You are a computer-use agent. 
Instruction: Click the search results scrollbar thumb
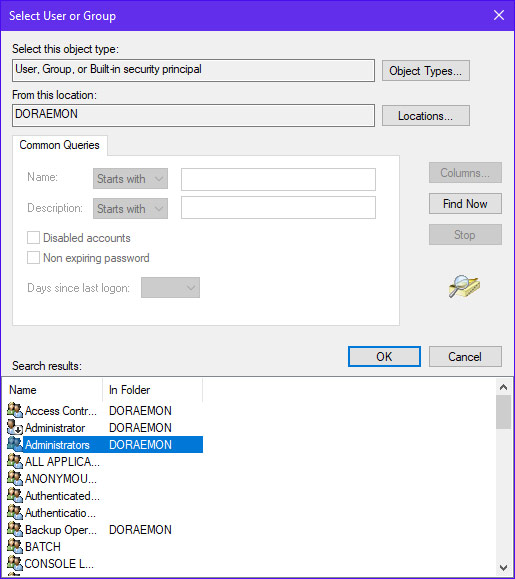pos(503,412)
